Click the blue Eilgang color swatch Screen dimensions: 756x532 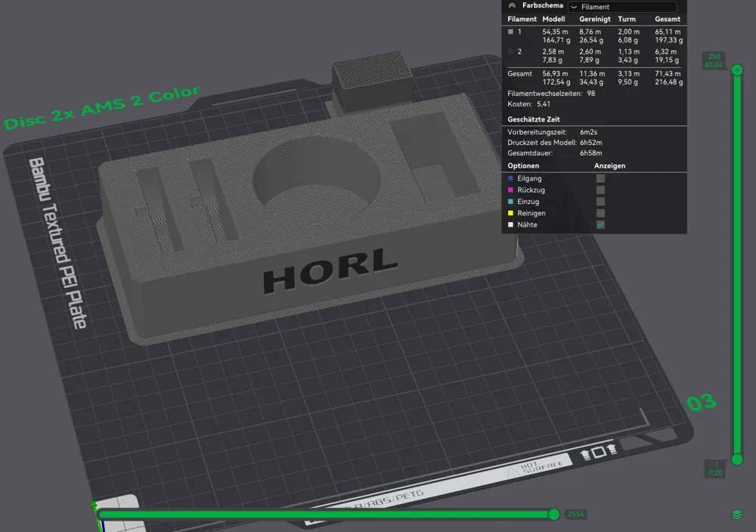point(510,178)
